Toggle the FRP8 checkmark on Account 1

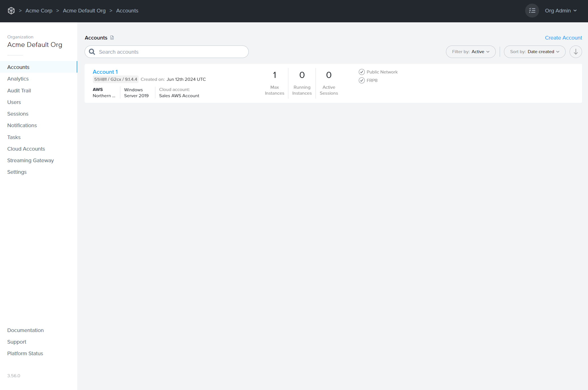[x=361, y=80]
